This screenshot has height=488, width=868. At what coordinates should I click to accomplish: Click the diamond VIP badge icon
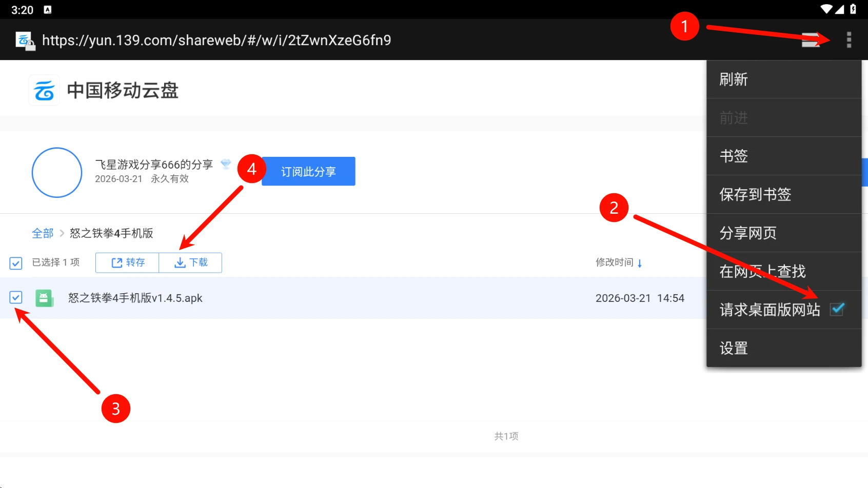point(226,164)
